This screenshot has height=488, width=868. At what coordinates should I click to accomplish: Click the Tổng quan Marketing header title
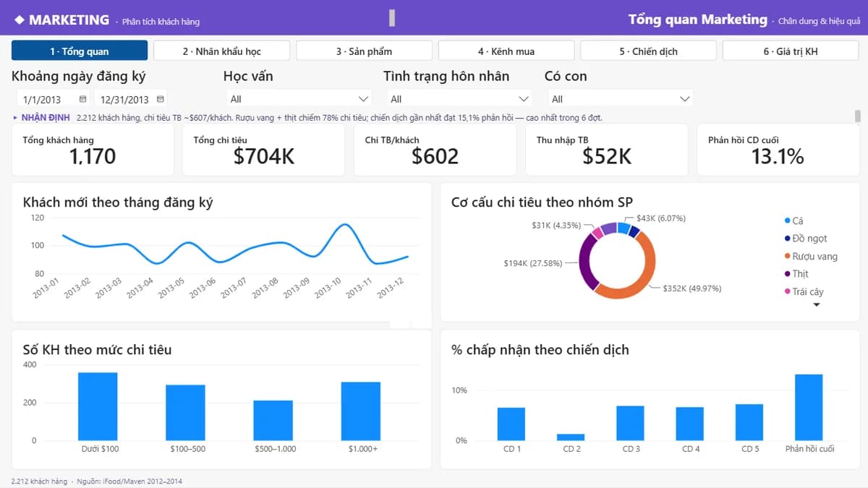pyautogui.click(x=697, y=20)
